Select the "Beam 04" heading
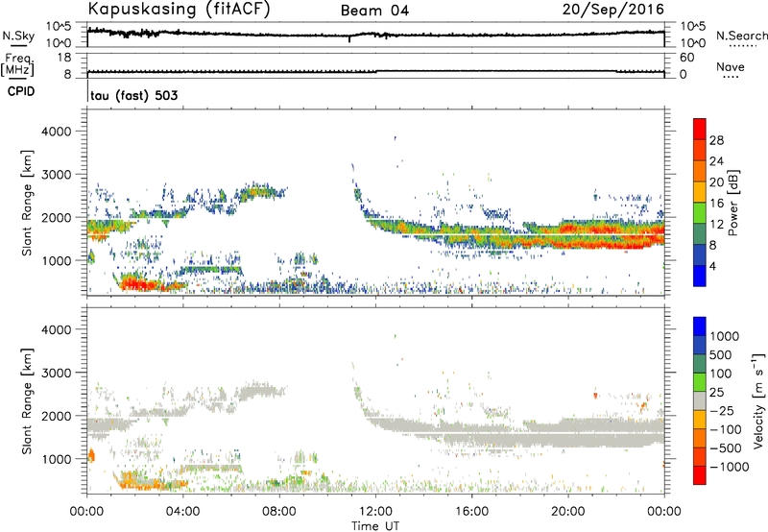The image size is (768, 532). coord(374,11)
